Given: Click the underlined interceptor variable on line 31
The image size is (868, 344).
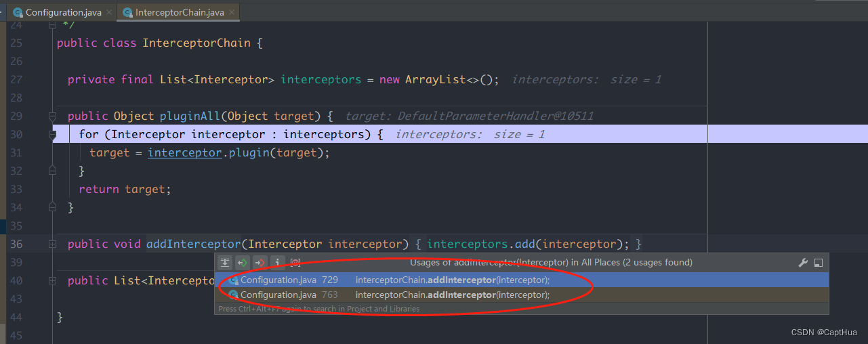Looking at the screenshot, I should (x=185, y=153).
